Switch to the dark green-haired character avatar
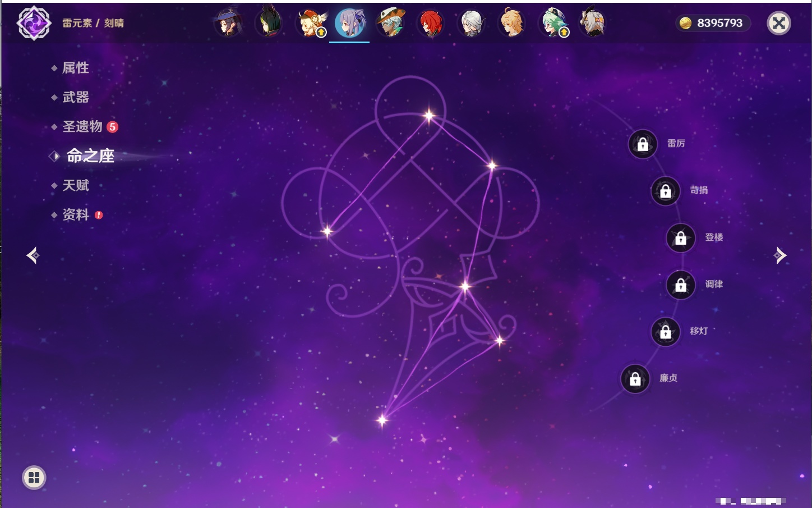 (x=269, y=23)
